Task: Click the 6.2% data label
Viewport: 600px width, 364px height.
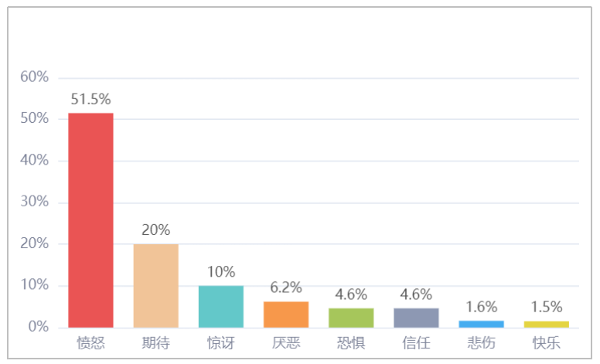Action: 286,287
